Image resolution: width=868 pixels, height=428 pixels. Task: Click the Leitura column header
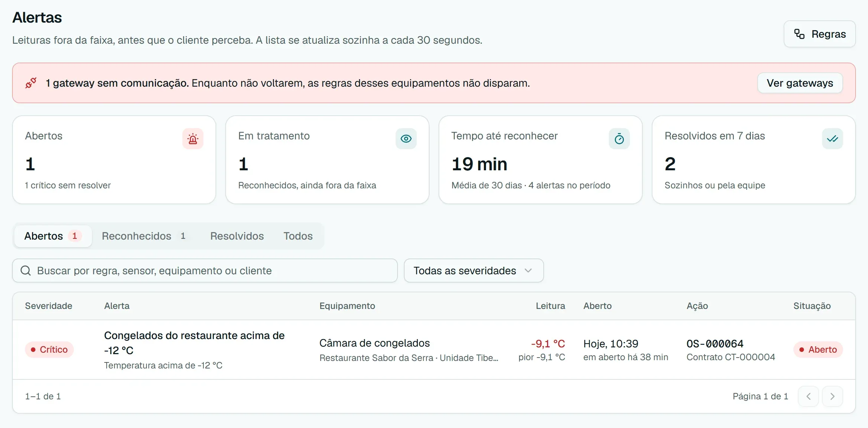click(550, 306)
